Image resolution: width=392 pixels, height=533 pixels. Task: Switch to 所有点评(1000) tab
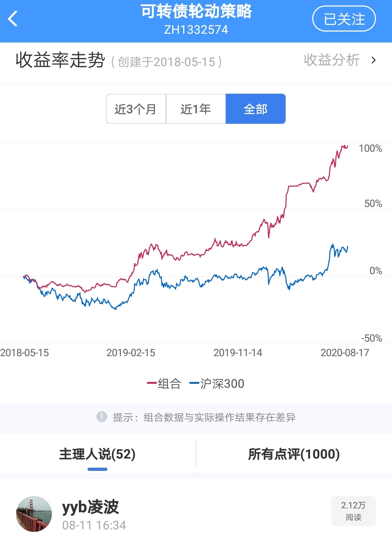coord(294,454)
